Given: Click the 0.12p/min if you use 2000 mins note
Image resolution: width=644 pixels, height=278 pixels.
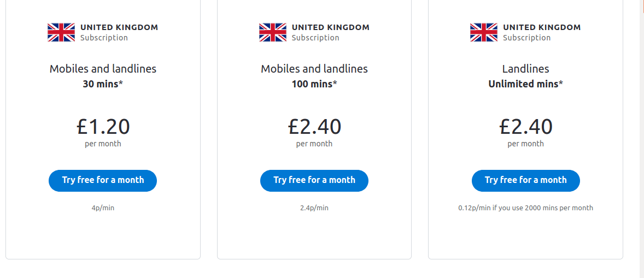Looking at the screenshot, I should pos(526,208).
